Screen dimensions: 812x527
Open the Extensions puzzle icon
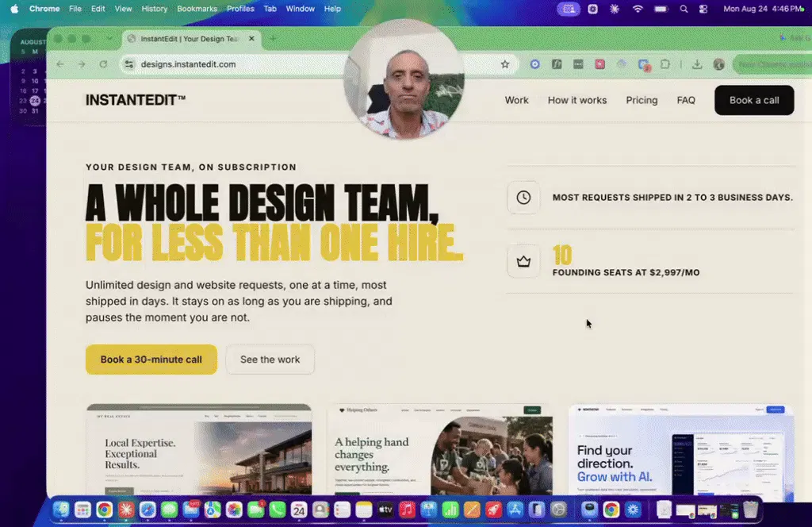665,64
